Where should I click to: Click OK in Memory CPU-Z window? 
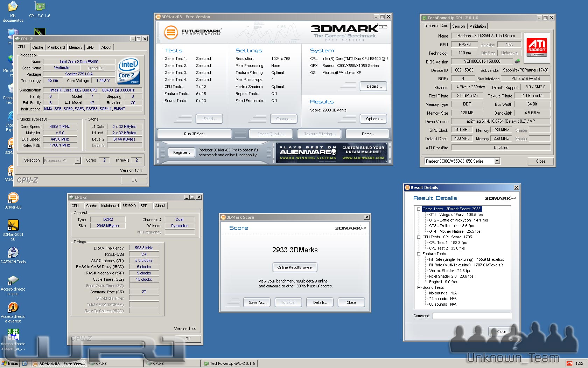click(188, 339)
